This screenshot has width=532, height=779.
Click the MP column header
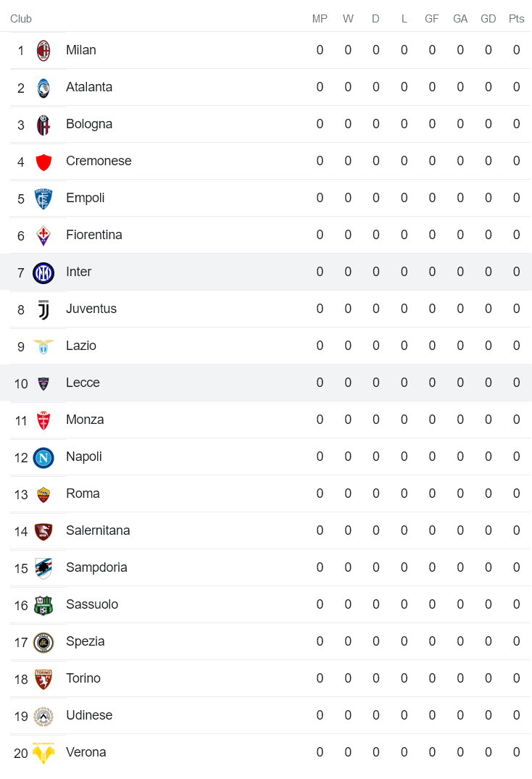pos(320,19)
